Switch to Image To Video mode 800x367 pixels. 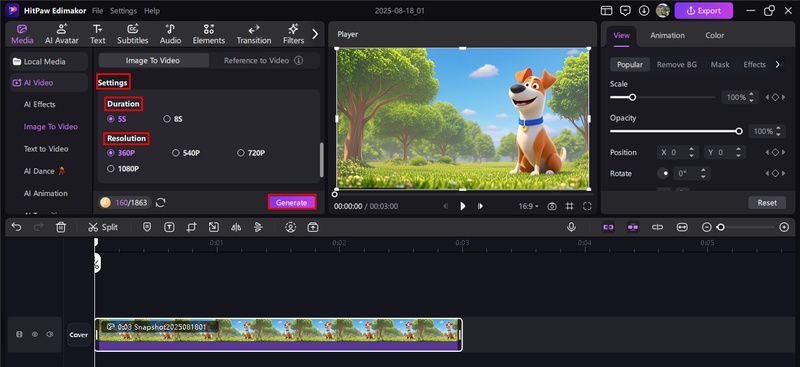pos(153,60)
